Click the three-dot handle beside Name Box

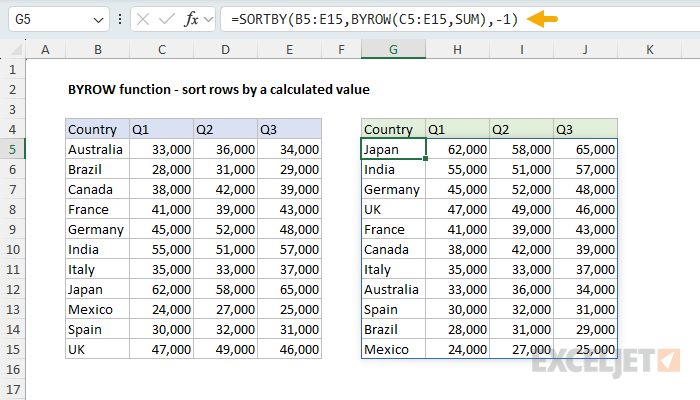120,20
